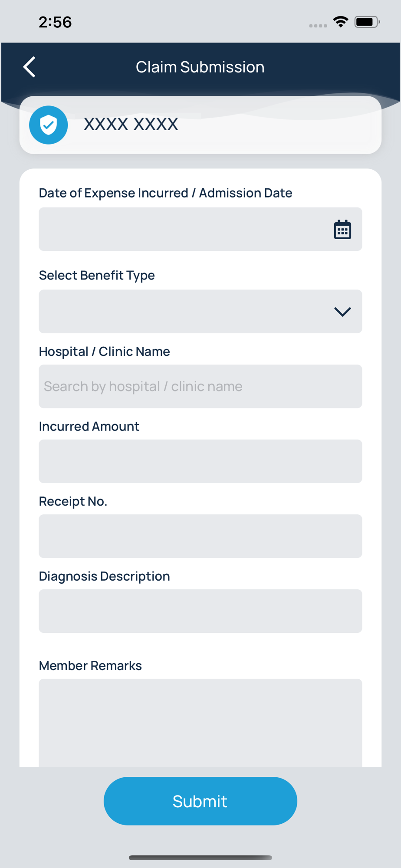
Task: Tap the back arrow icon
Action: (29, 67)
